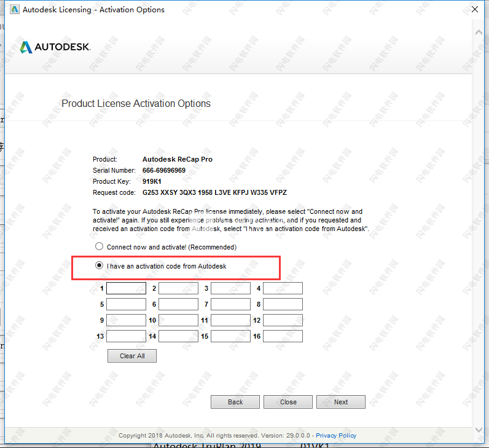Viewport: 489px width, 448px height.
Task: Click activation code field 6
Action: point(178,304)
